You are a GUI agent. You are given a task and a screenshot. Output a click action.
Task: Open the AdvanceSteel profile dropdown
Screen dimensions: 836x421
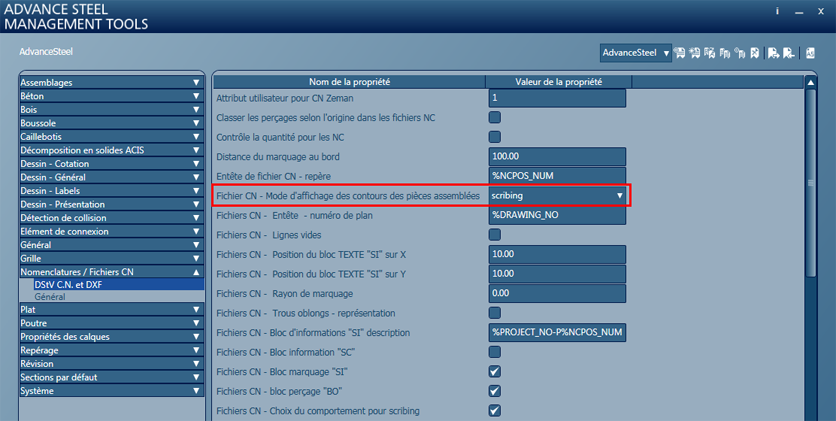(x=636, y=53)
